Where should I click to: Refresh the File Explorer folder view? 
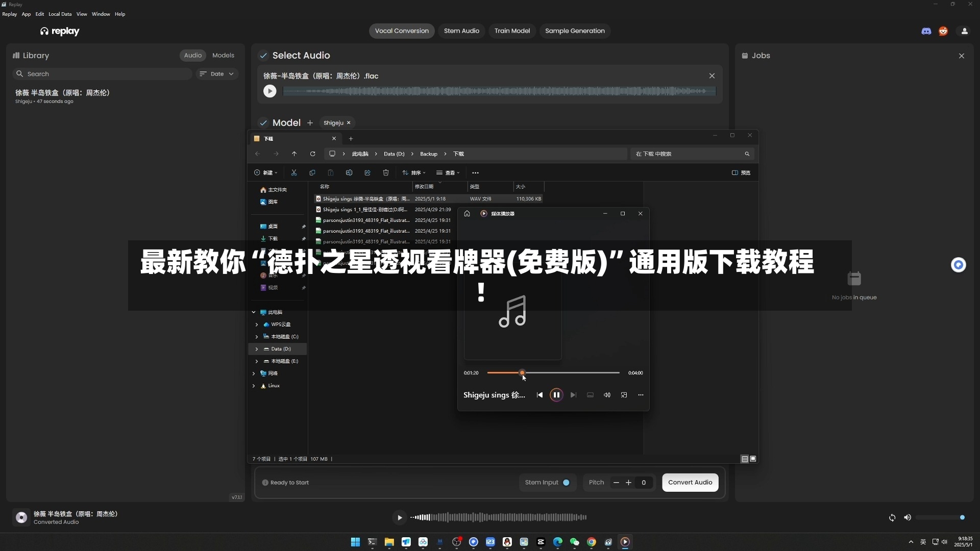click(313, 154)
